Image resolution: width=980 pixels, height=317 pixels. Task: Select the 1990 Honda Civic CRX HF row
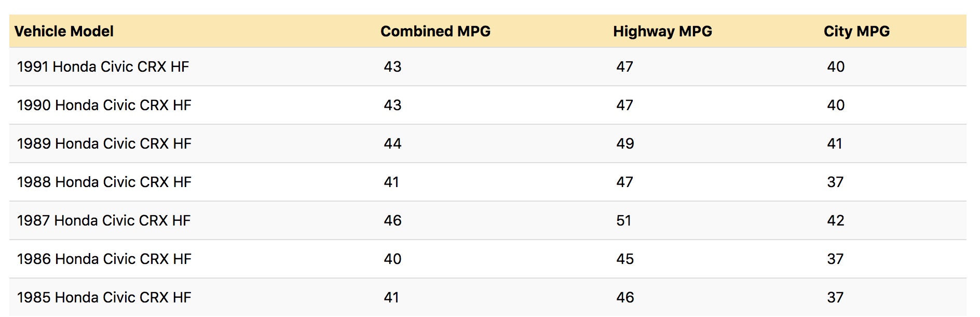pyautogui.click(x=104, y=105)
